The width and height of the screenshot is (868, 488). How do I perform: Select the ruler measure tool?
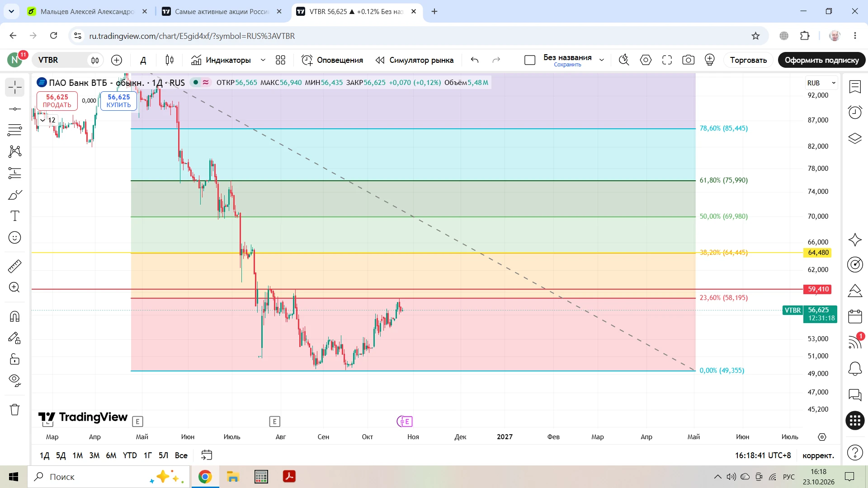[x=14, y=266]
